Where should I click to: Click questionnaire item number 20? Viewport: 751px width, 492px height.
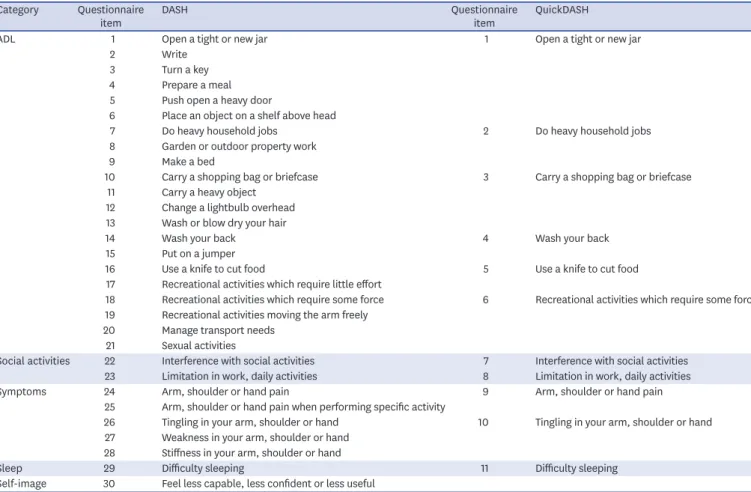(x=109, y=330)
